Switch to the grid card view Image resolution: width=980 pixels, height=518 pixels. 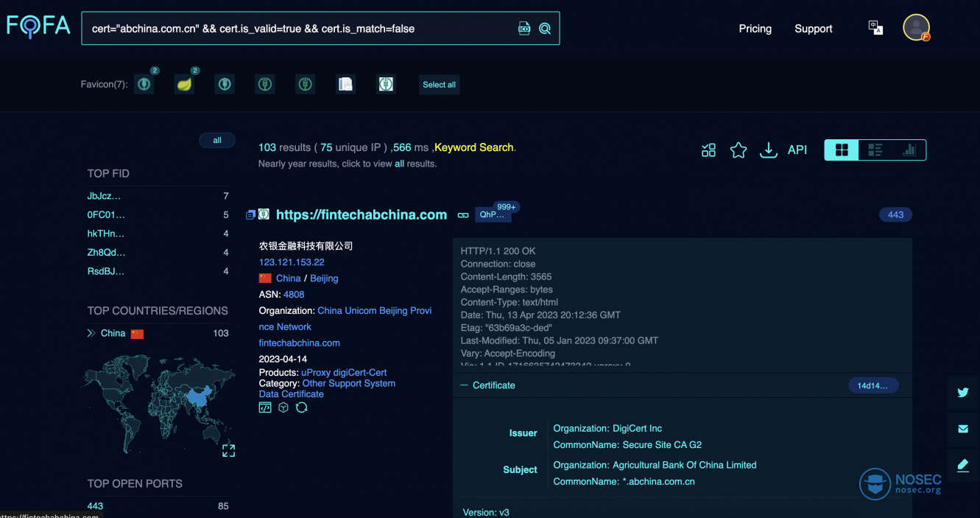tap(842, 150)
